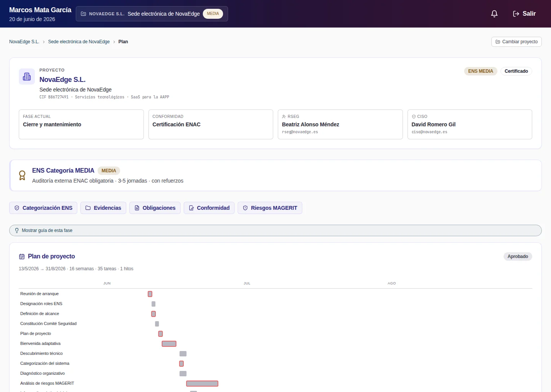Image resolution: width=551 pixels, height=392 pixels.
Task: Select the Constitución Comité Seguridad Gantt bar
Action: pos(157,324)
